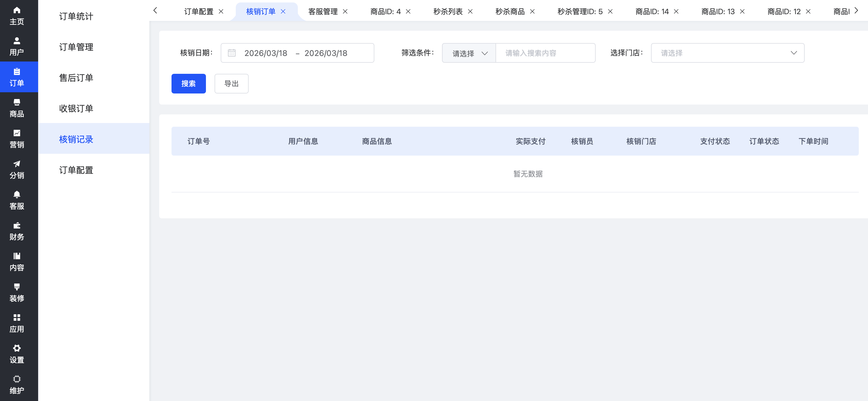The height and width of the screenshot is (401, 868).
Task: Focus the 请输入搜索内容 search input
Action: (545, 53)
